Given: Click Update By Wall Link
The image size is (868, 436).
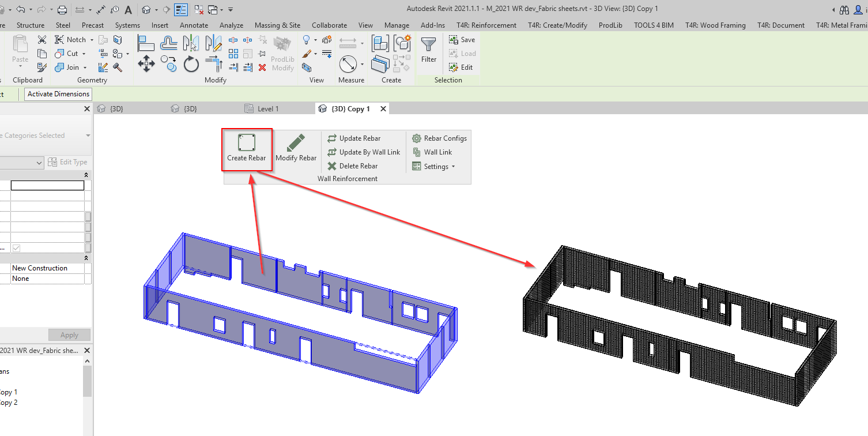Looking at the screenshot, I should pyautogui.click(x=364, y=152).
